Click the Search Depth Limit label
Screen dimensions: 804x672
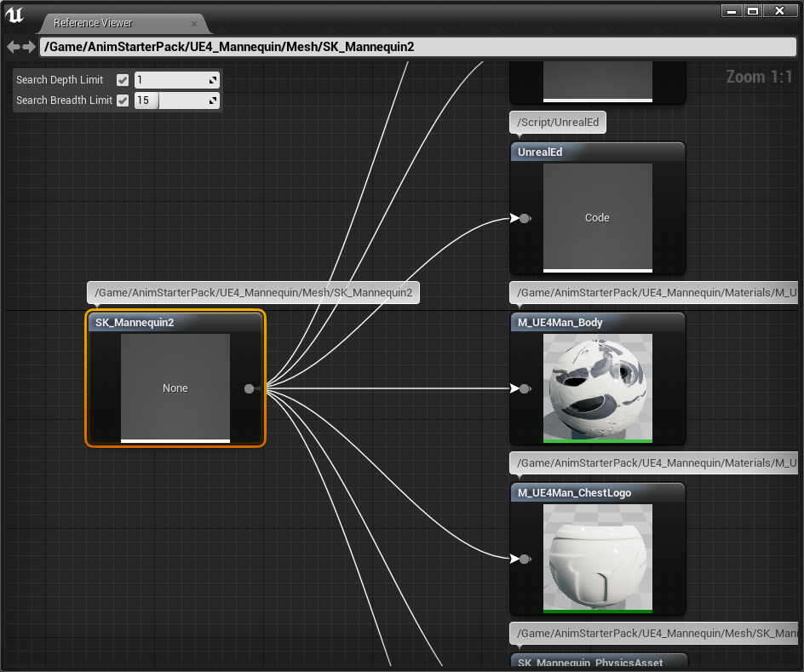[60, 80]
